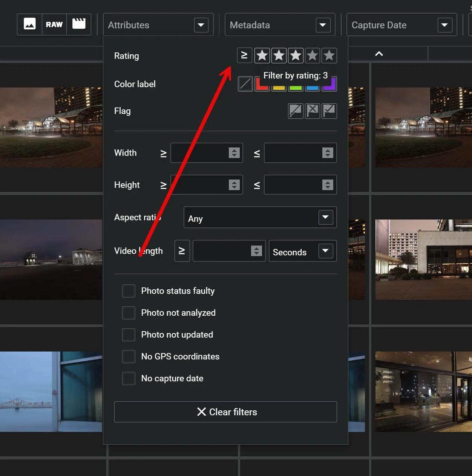
Task: Toggle the greater-or-equal rating comparison icon
Action: pyautogui.click(x=244, y=55)
